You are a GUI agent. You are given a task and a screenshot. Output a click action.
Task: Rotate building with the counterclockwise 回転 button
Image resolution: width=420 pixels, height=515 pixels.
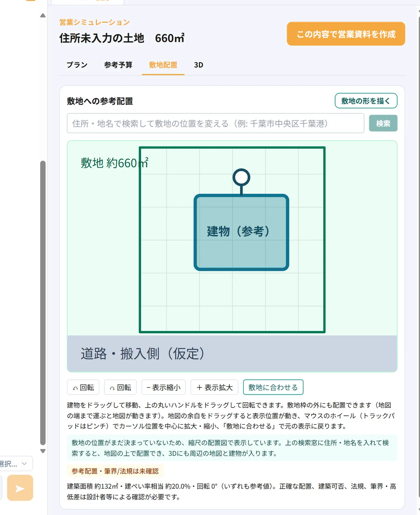point(83,387)
